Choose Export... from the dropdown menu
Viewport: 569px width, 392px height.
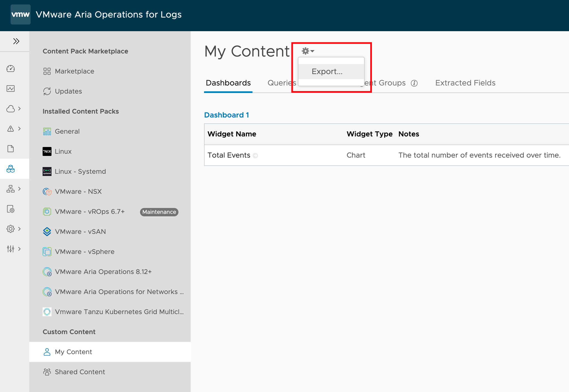pos(327,72)
